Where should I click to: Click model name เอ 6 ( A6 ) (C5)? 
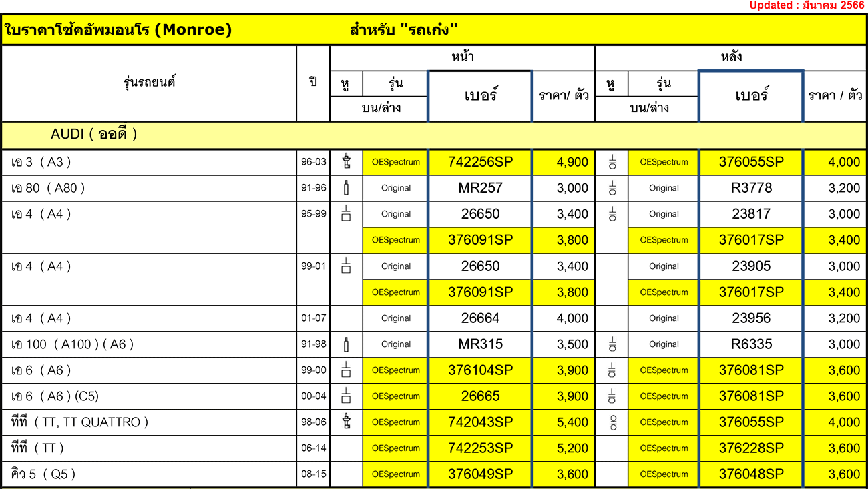(x=55, y=396)
